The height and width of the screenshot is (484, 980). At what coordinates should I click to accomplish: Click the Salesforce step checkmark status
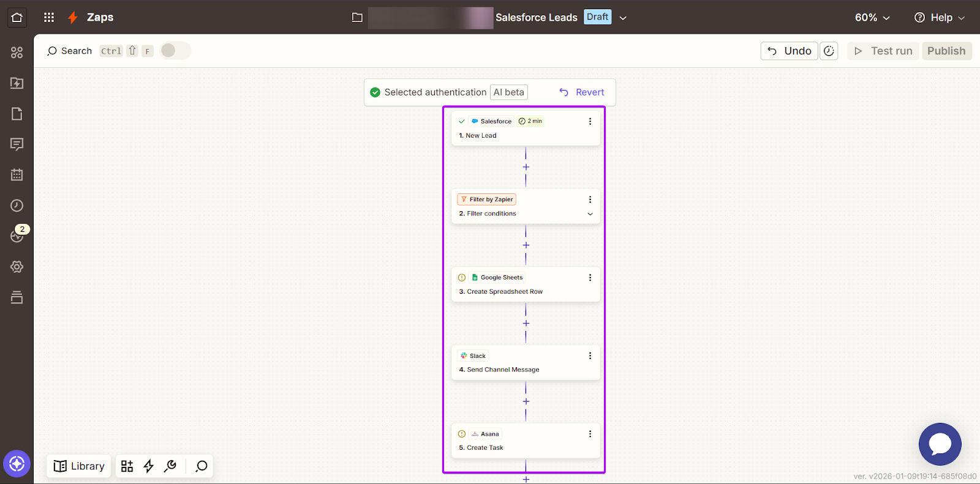[x=462, y=121]
